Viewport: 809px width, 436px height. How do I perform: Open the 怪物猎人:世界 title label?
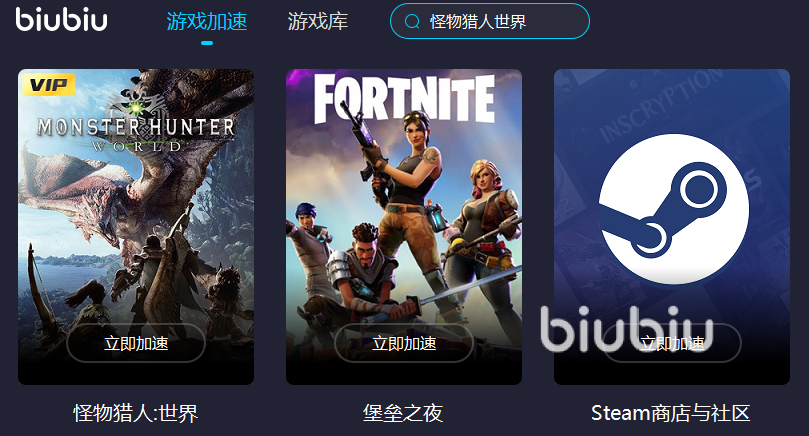click(x=136, y=413)
